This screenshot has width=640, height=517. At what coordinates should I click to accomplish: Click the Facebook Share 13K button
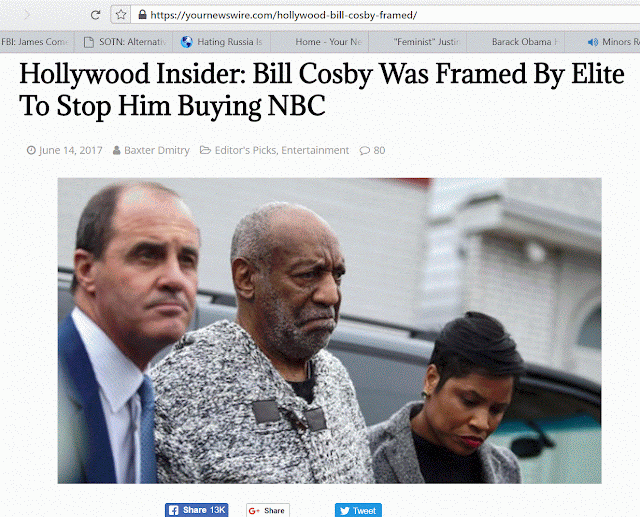pyautogui.click(x=196, y=510)
